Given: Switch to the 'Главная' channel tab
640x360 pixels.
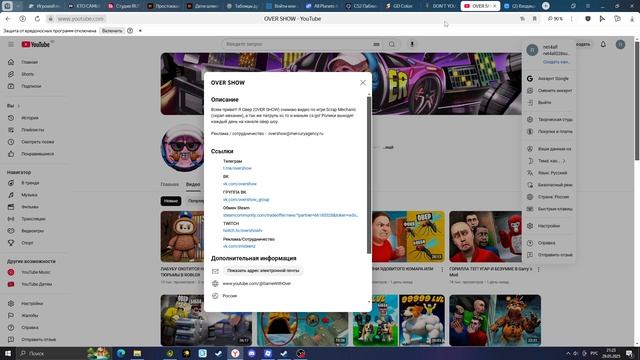Looking at the screenshot, I should [169, 184].
